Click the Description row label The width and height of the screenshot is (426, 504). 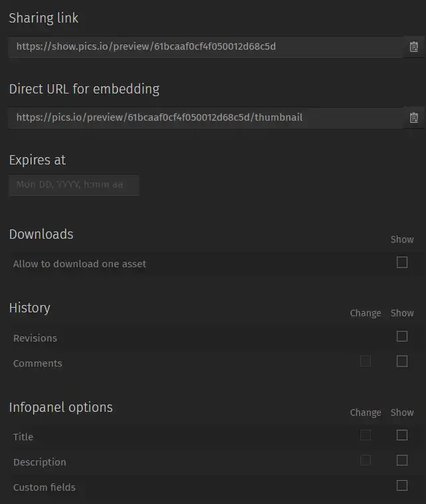click(x=40, y=462)
